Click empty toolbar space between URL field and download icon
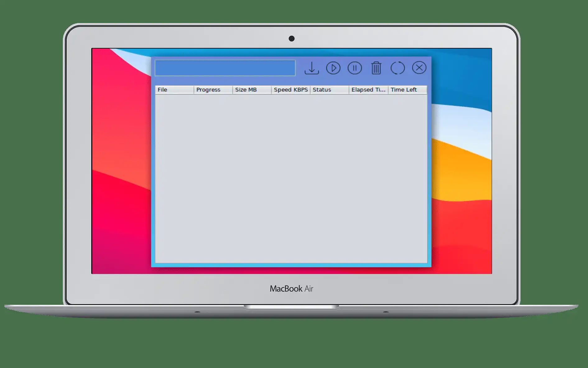588x368 pixels. (x=300, y=68)
